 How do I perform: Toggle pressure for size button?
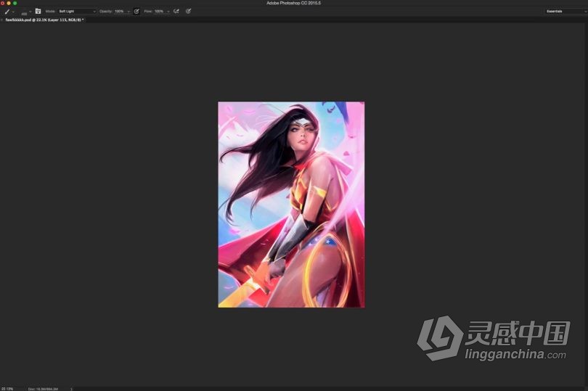pyautogui.click(x=188, y=12)
